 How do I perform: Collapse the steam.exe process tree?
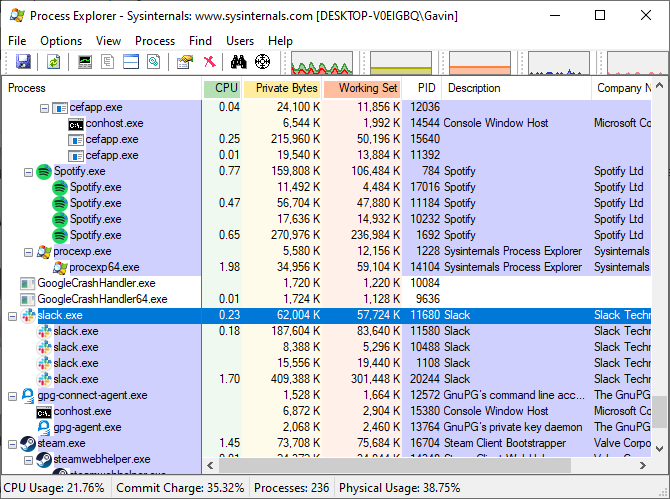tap(12, 445)
